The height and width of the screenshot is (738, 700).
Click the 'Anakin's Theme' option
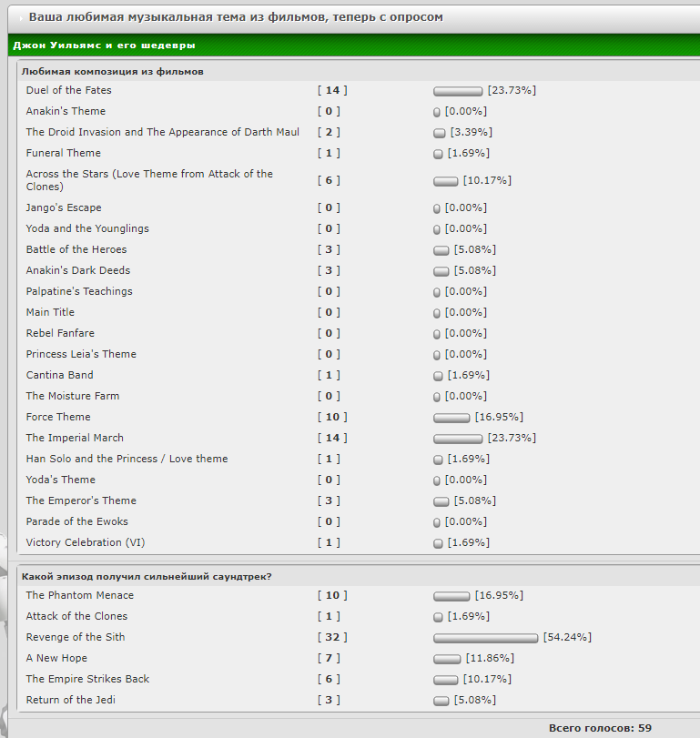pos(66,111)
